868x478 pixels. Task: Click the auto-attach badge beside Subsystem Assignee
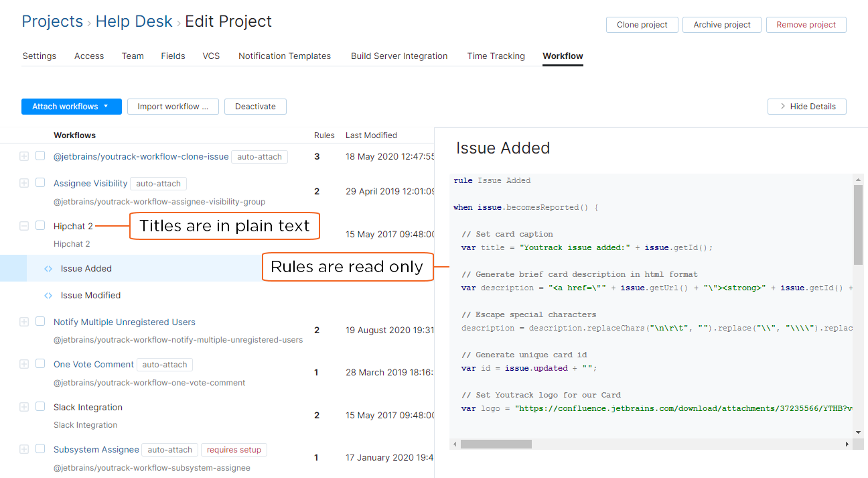[169, 449]
